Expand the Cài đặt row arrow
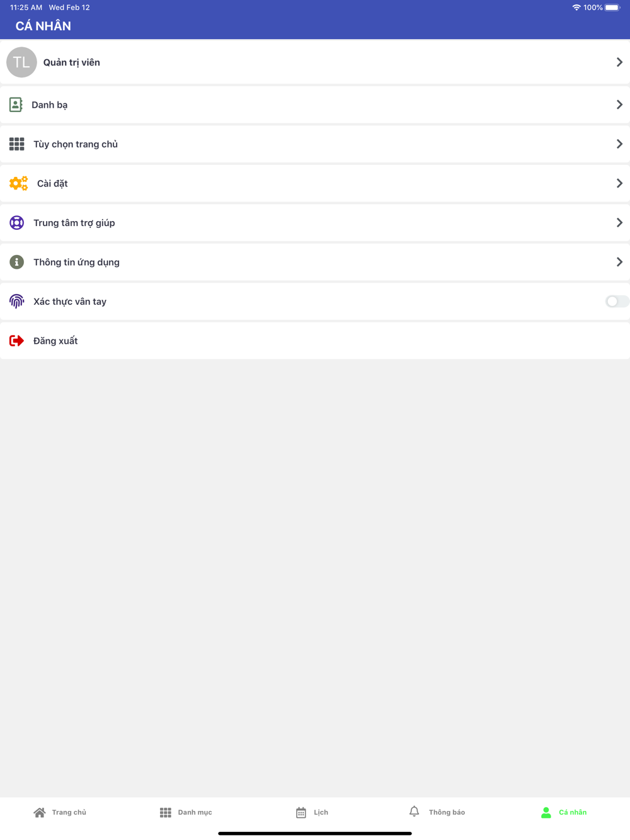The height and width of the screenshot is (840, 630). point(619,183)
